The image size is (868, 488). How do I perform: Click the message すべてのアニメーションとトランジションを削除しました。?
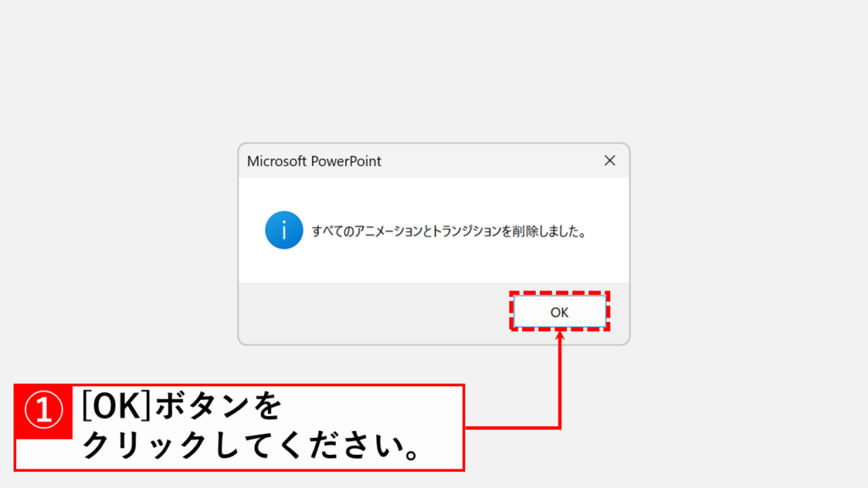pyautogui.click(x=449, y=231)
